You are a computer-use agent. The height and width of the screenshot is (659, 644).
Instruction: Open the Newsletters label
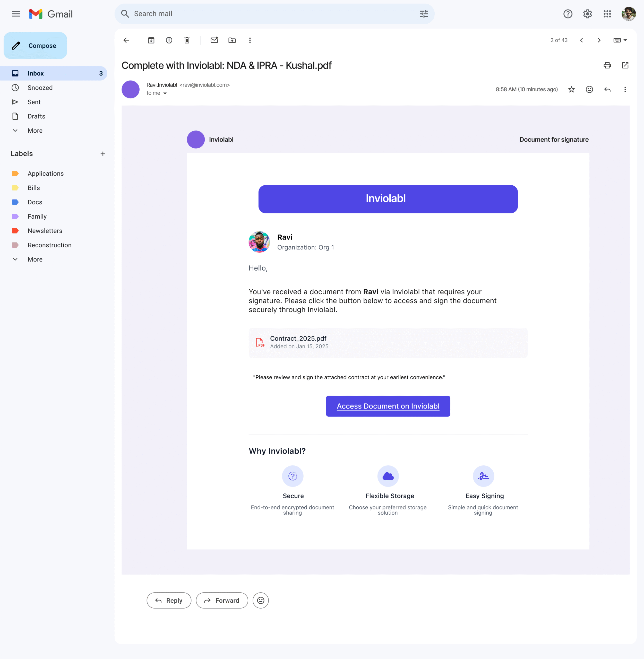[x=45, y=231]
